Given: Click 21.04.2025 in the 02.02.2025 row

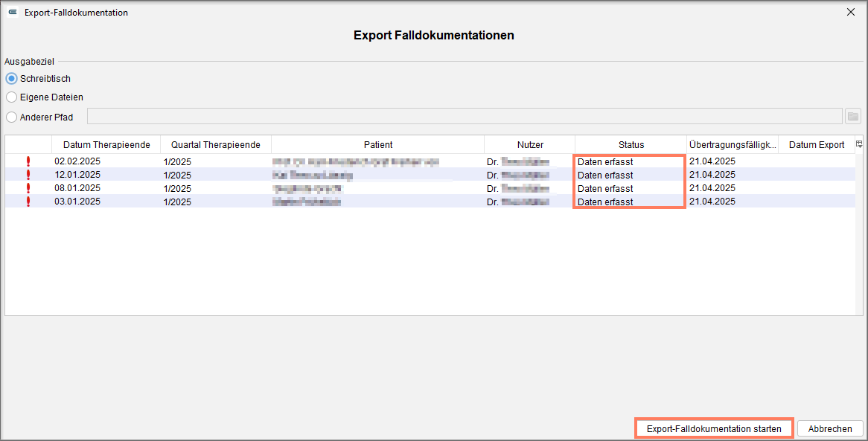Looking at the screenshot, I should (712, 161).
